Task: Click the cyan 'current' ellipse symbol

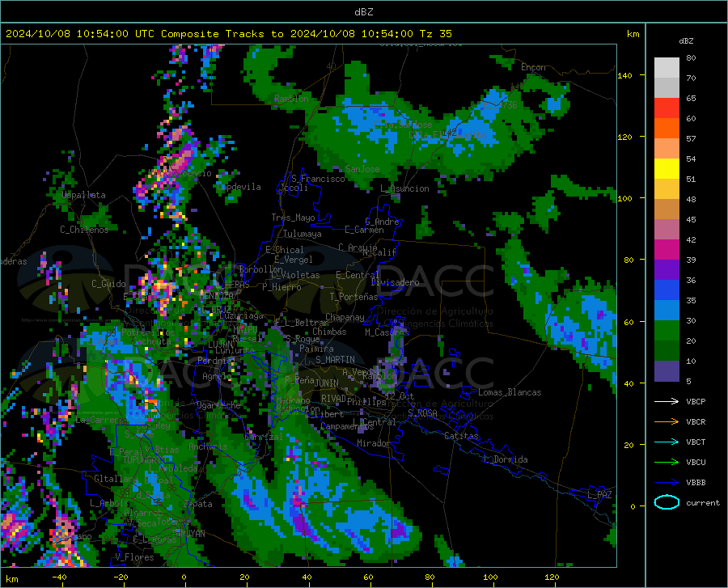Action: pyautogui.click(x=667, y=502)
